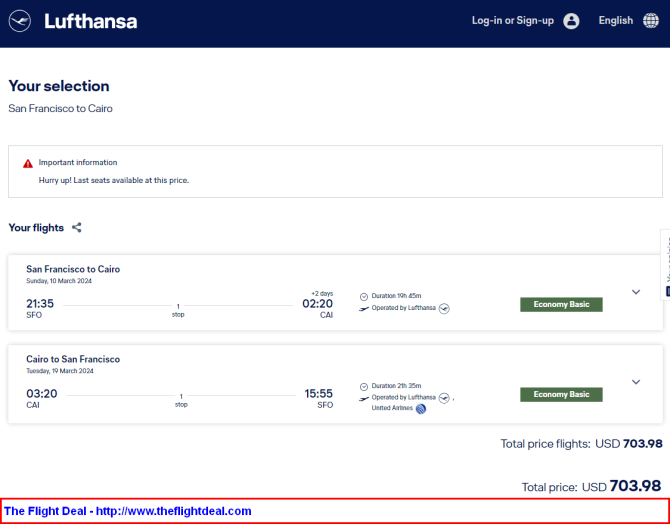Screen dimensions: 670x524
Task: Expand Cairo to San Francisco flight details
Action: [x=636, y=382]
